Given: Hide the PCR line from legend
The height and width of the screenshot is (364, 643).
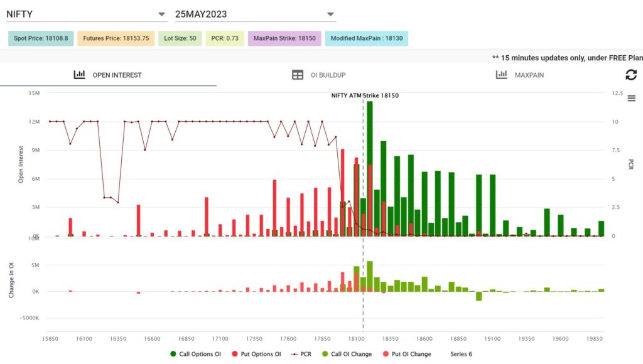Looking at the screenshot, I should pyautogui.click(x=301, y=354).
